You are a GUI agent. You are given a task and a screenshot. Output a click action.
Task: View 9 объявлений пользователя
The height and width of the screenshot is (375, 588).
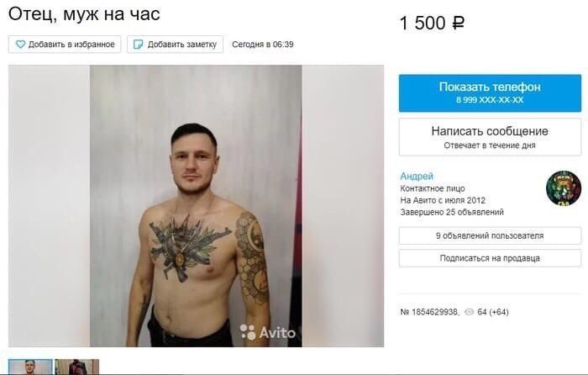[x=490, y=235]
